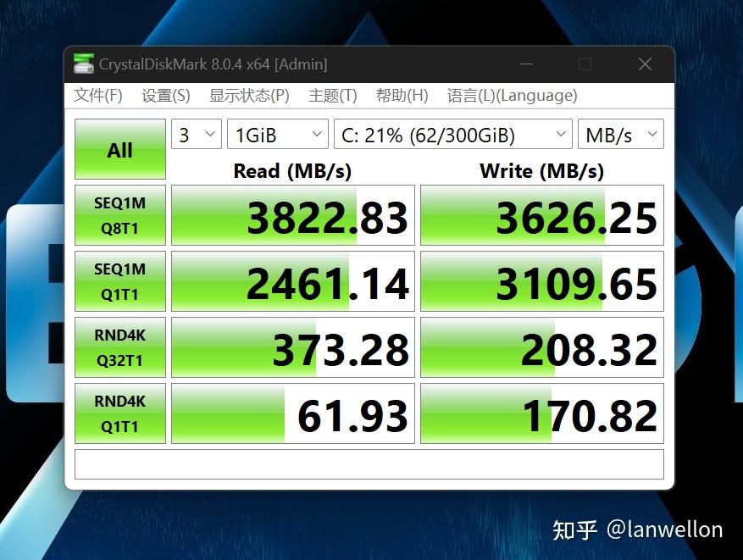Viewport: 743px width, 560px height.
Task: Open the 语言(L)(Language) menu
Action: click(512, 96)
